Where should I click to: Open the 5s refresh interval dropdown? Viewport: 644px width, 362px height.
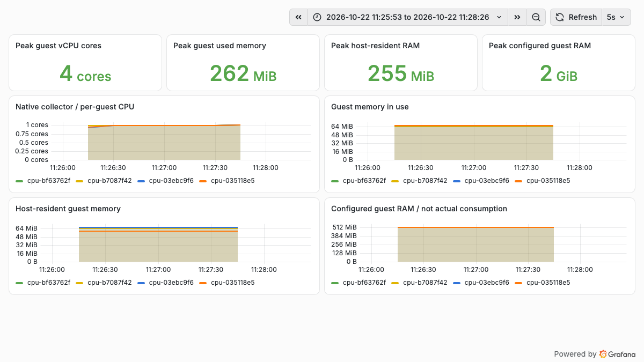coord(616,17)
